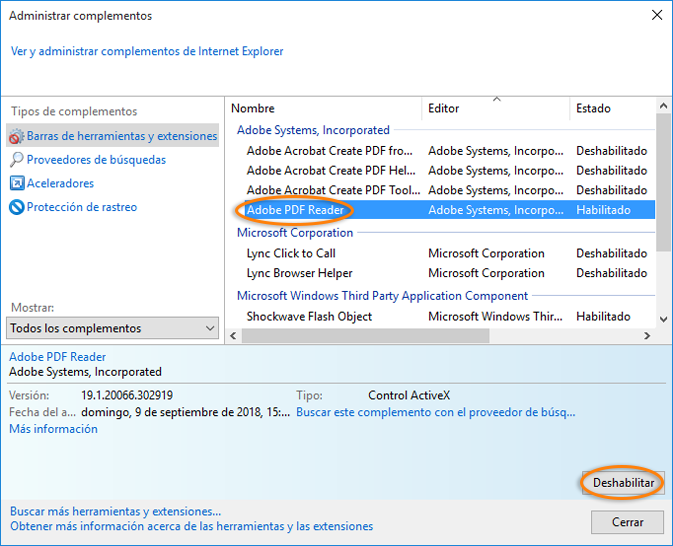Viewport: 673px width, 546px height.
Task: Select Adobe Acrobat Create PDF fro... row
Action: 450,151
